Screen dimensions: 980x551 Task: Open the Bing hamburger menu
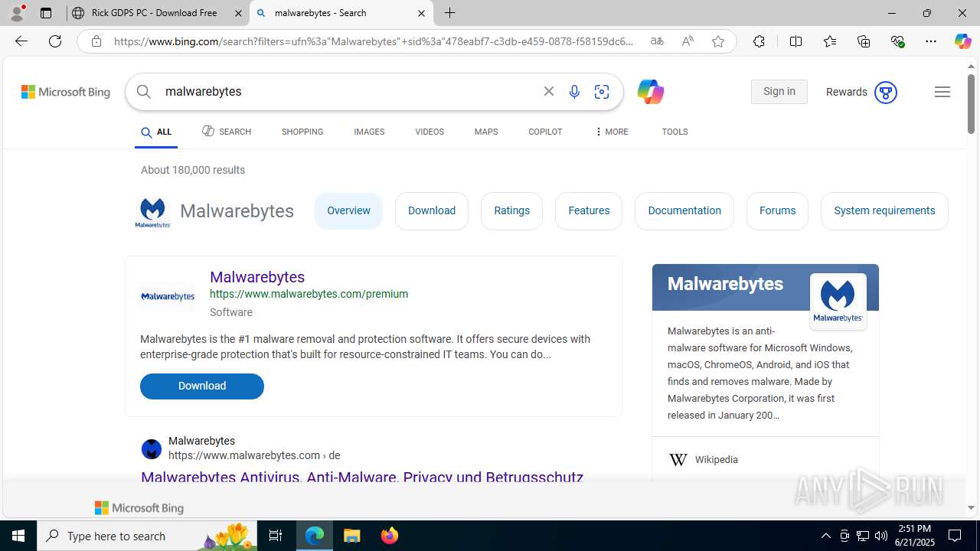[942, 92]
